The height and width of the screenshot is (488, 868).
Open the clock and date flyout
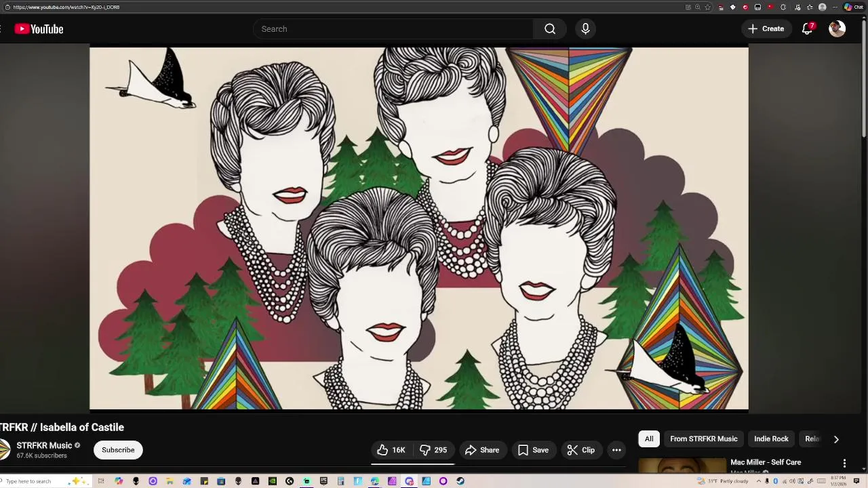click(838, 481)
